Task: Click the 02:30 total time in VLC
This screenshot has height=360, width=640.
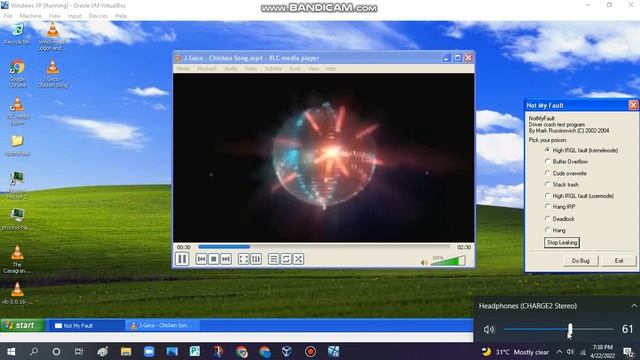Action: 464,247
